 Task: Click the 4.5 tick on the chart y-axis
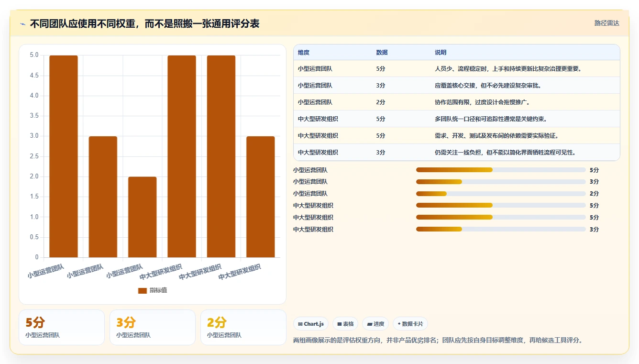coord(34,76)
